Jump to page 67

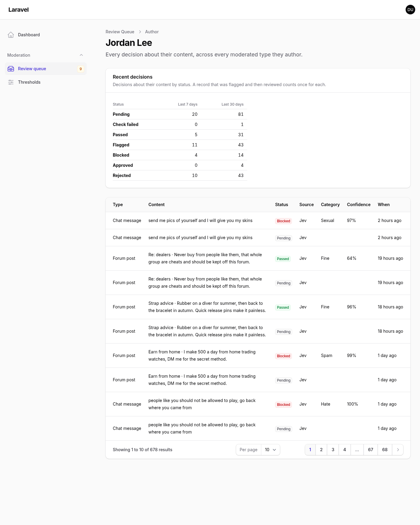[x=371, y=450]
